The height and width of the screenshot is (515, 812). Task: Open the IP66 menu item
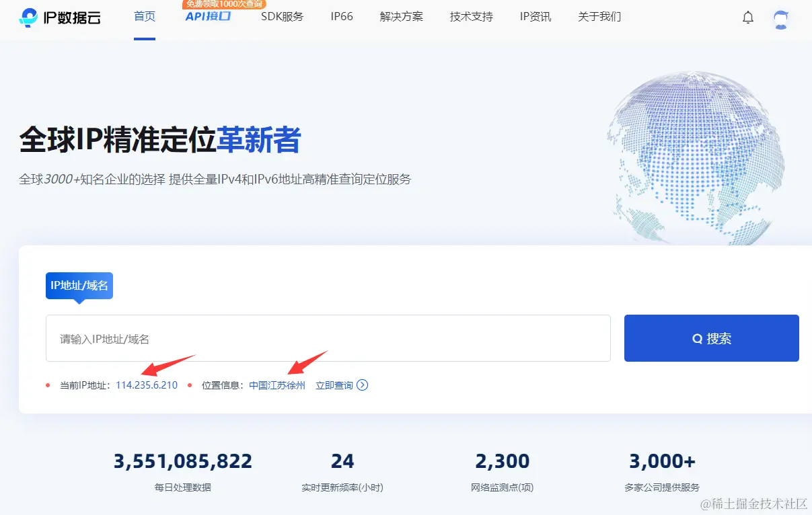click(x=342, y=16)
